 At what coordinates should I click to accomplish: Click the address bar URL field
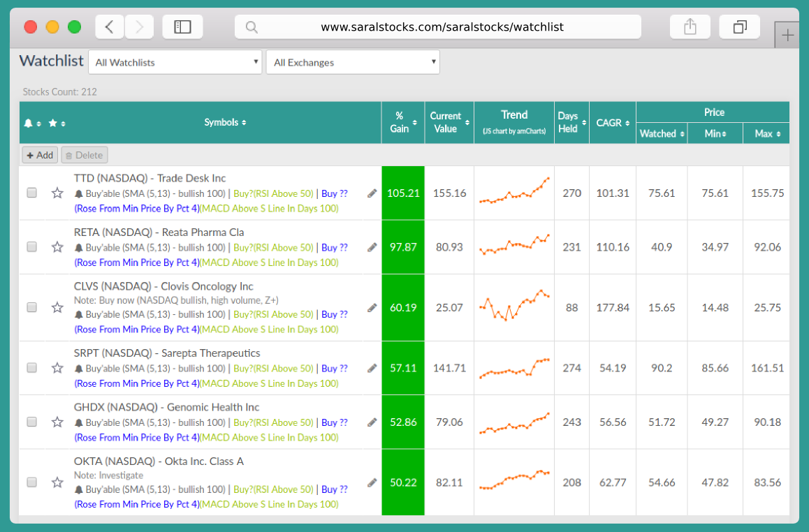pyautogui.click(x=438, y=27)
